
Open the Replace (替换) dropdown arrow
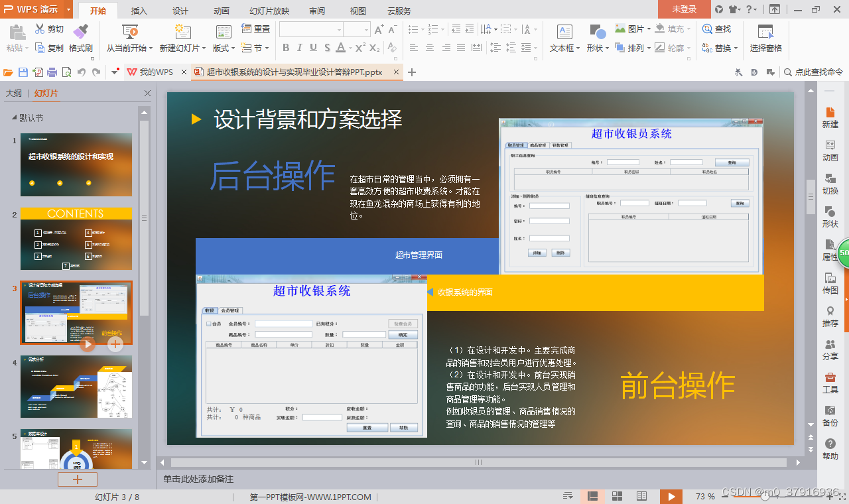(x=737, y=48)
